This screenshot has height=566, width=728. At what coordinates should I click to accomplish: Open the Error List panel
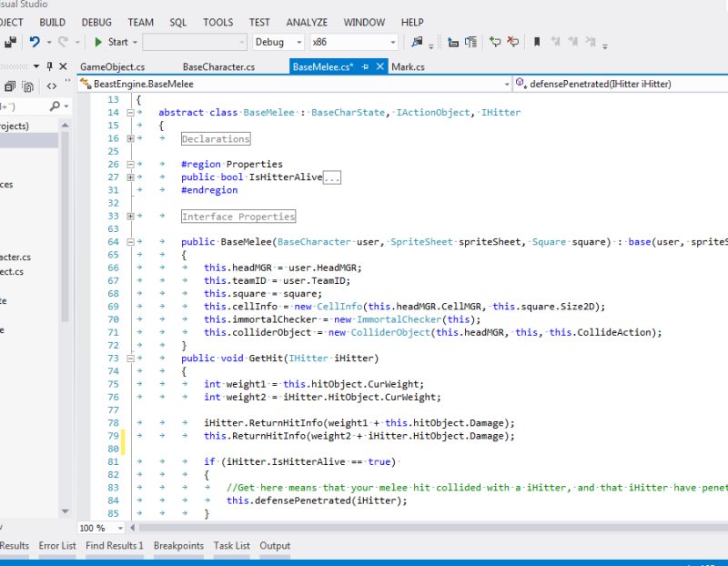click(x=56, y=545)
